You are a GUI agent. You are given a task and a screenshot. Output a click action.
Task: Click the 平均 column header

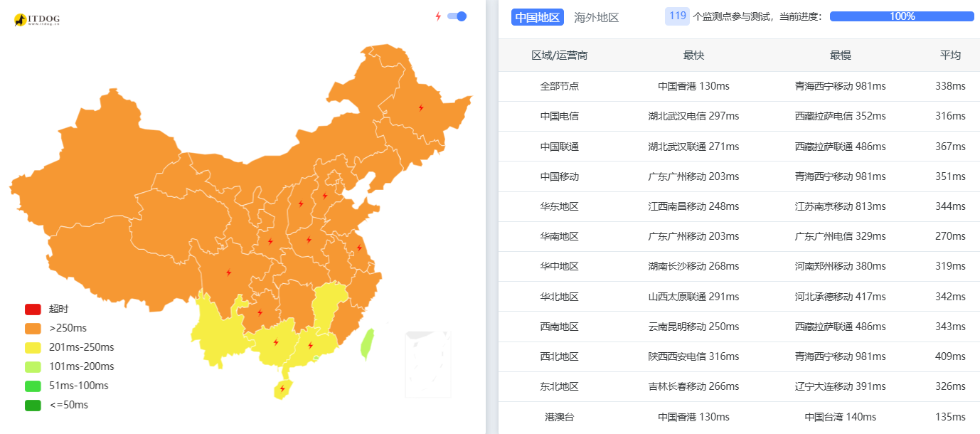(949, 55)
